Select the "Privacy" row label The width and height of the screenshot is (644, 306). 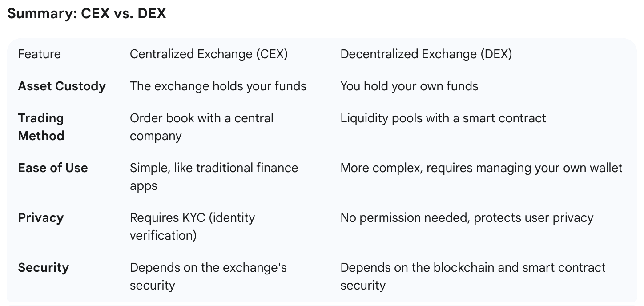coord(41,218)
